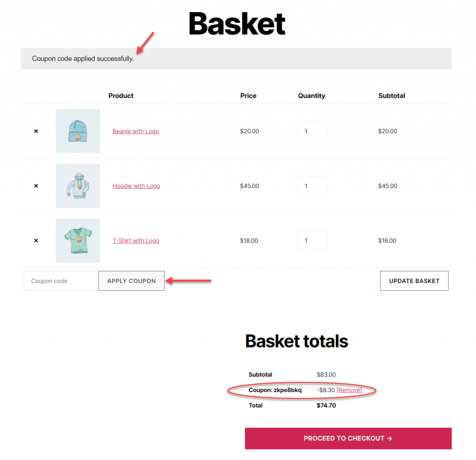
Task: Proceed to checkout
Action: [x=348, y=438]
